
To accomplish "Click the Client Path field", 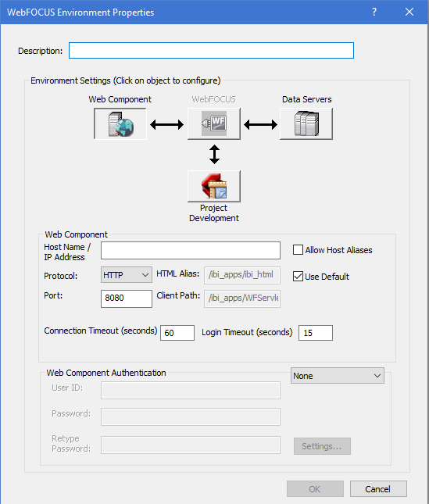I will pyautogui.click(x=242, y=298).
